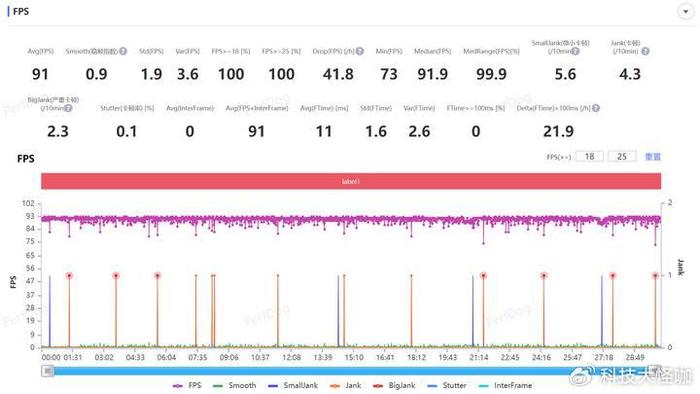Toggle InterFrame series in chart legend
Image resolution: width=700 pixels, height=394 pixels.
pos(506,386)
